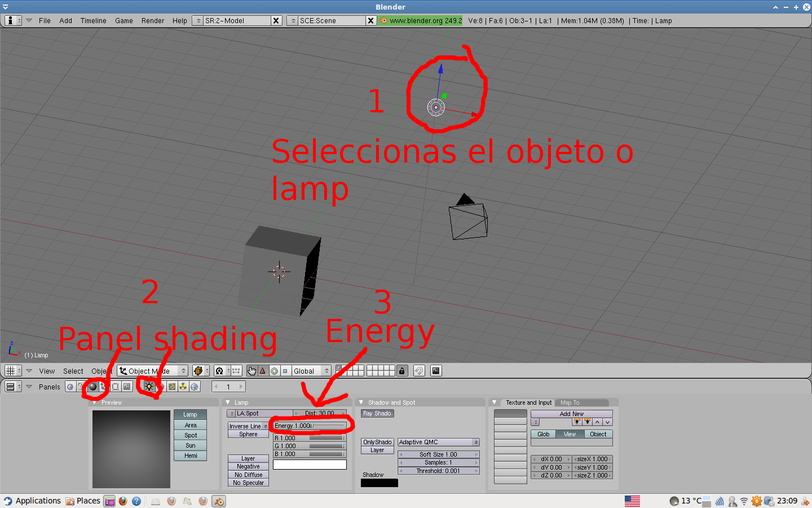Open the Global orientation dropdown
This screenshot has width=812, height=508.
(x=311, y=371)
